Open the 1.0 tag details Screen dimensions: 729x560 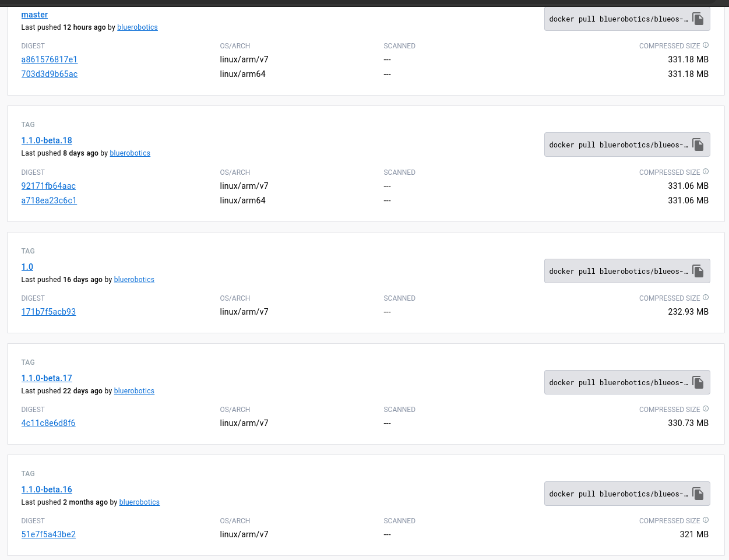27,267
